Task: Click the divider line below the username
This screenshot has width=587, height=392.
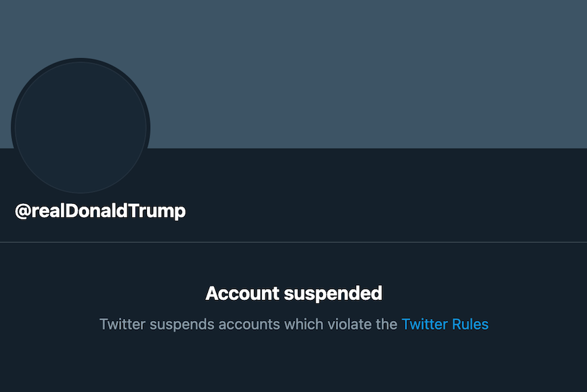Action: click(293, 238)
